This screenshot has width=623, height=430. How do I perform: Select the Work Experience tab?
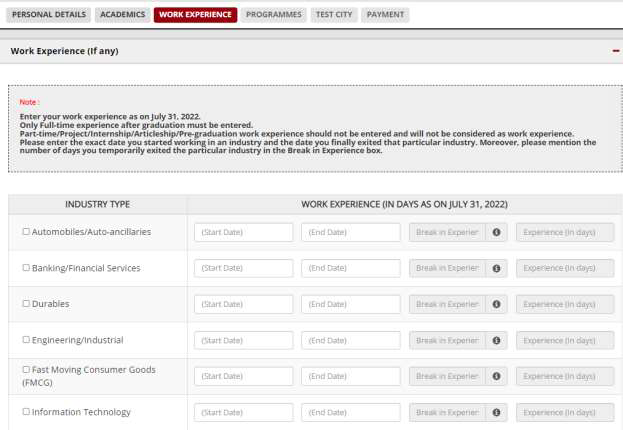195,15
